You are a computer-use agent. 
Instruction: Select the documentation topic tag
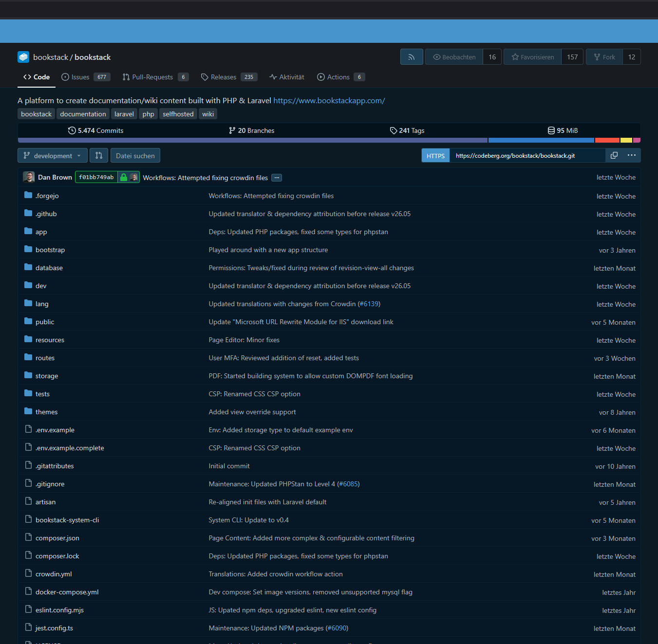coord(83,114)
